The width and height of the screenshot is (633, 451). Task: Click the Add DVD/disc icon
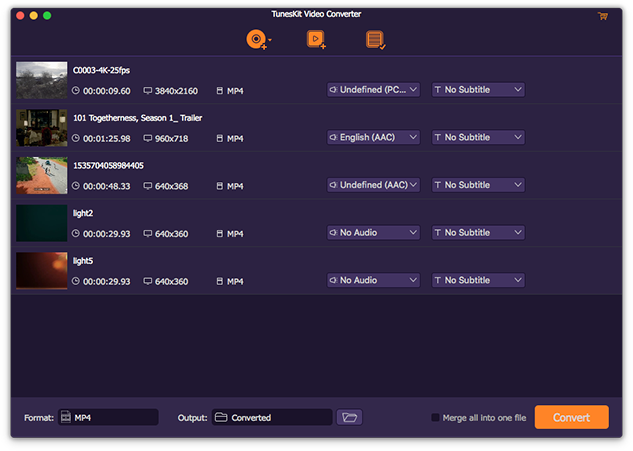(x=257, y=40)
